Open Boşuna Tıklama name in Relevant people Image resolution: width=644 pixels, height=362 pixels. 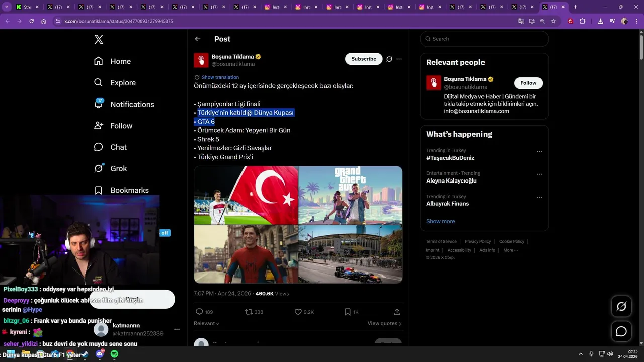(x=464, y=79)
